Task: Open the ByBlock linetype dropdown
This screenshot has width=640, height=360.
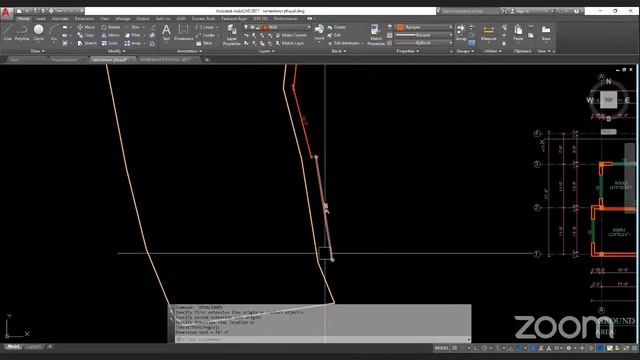Action: [x=424, y=42]
